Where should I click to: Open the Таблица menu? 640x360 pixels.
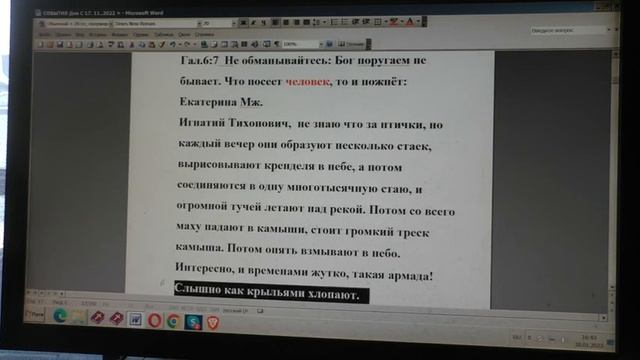[x=164, y=35]
